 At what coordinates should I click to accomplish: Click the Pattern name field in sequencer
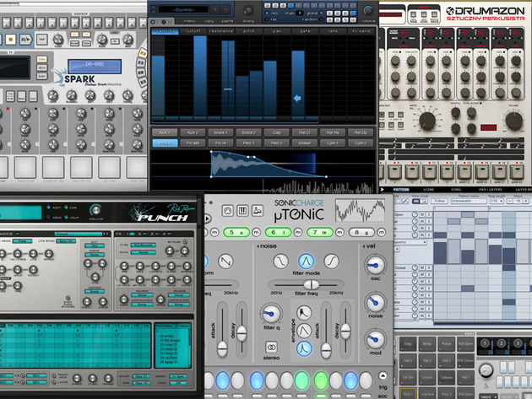tap(469, 202)
